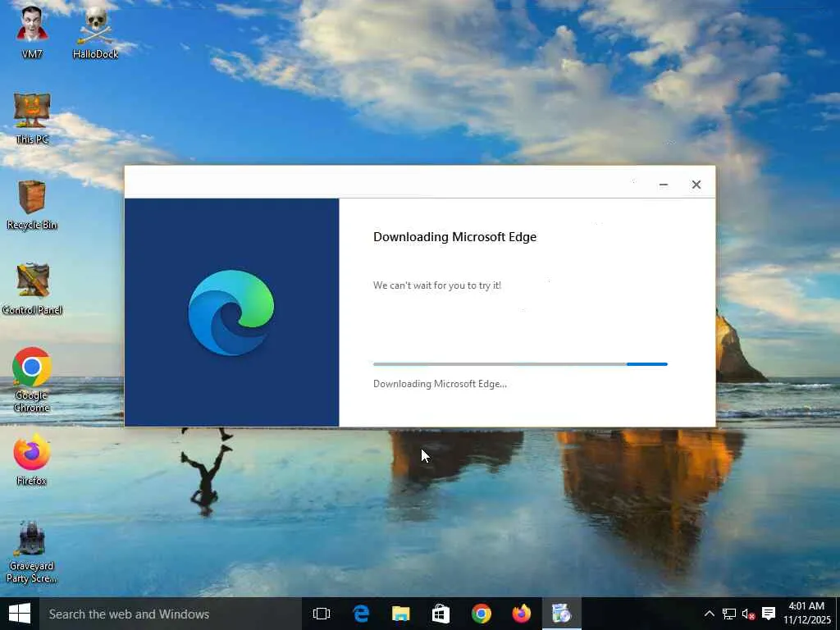Launch Edge legacy from the taskbar
Viewport: 840px width, 630px height.
pos(361,614)
